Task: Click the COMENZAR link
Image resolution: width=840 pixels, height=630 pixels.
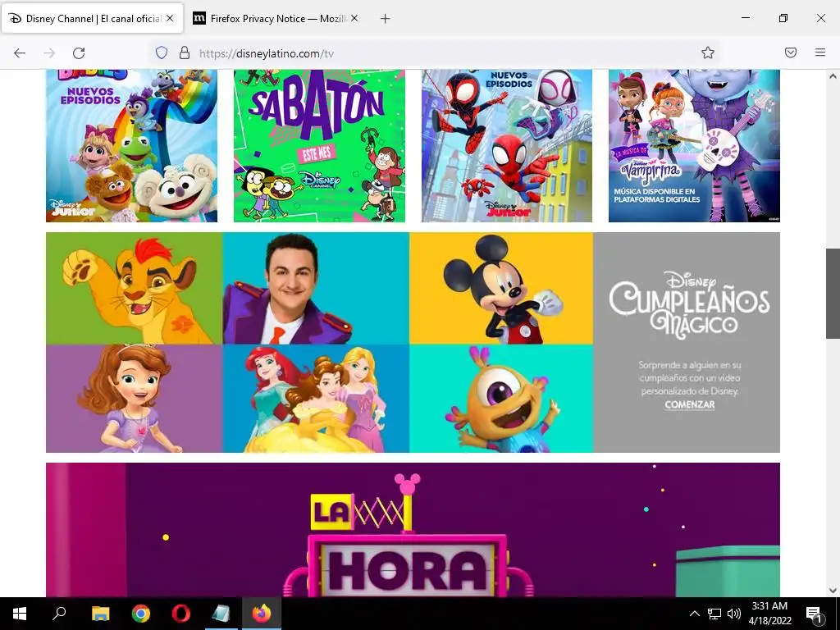Action: (689, 405)
